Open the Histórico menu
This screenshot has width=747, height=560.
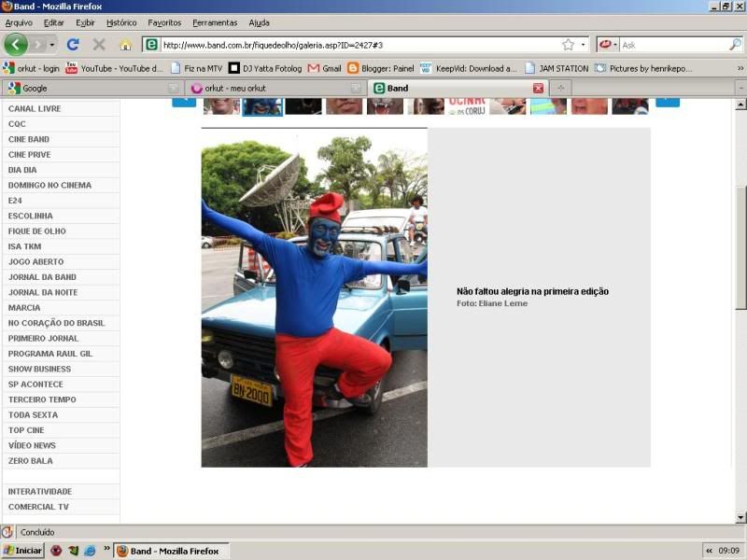(x=121, y=22)
